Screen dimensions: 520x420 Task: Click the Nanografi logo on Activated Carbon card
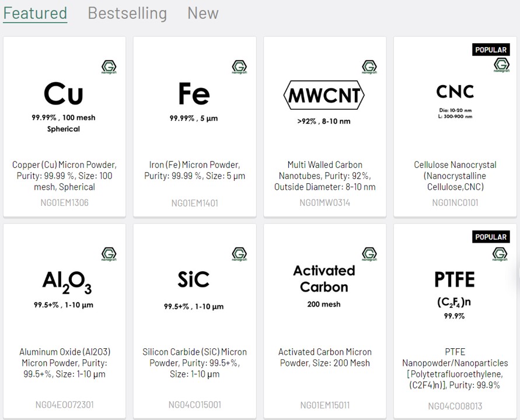[x=369, y=254]
